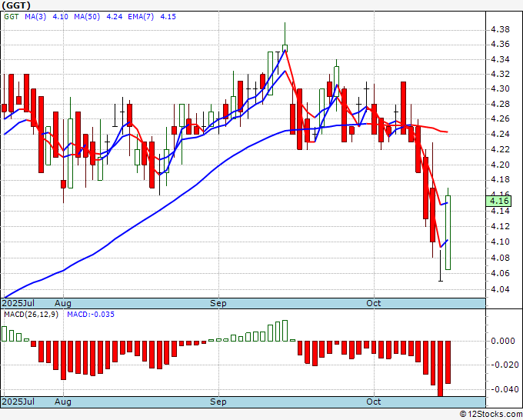The height and width of the screenshot is (420, 523).
Task: Click the 4.36 price axis label
Action: (x=501, y=45)
